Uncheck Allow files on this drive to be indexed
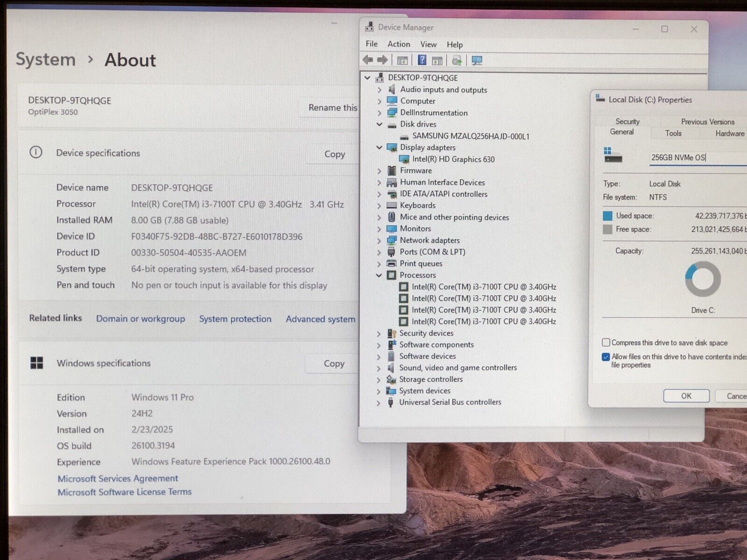747x560 pixels. pyautogui.click(x=606, y=357)
